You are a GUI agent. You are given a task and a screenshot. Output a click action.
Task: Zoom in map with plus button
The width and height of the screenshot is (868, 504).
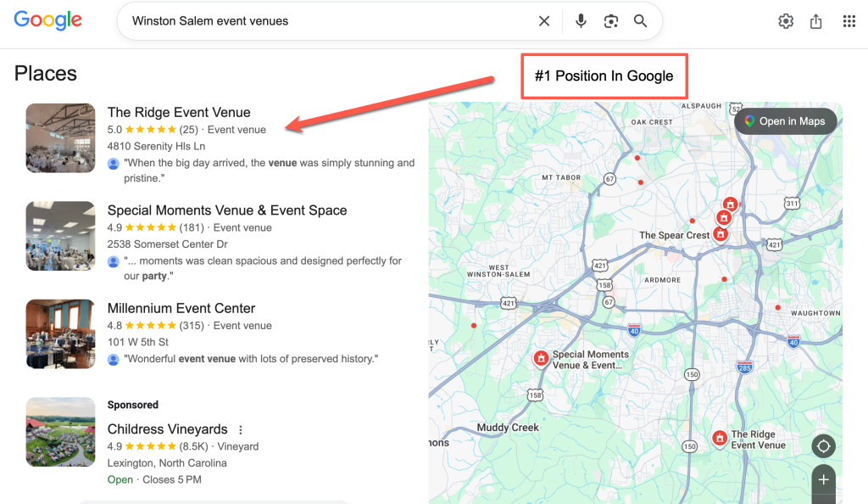823,480
